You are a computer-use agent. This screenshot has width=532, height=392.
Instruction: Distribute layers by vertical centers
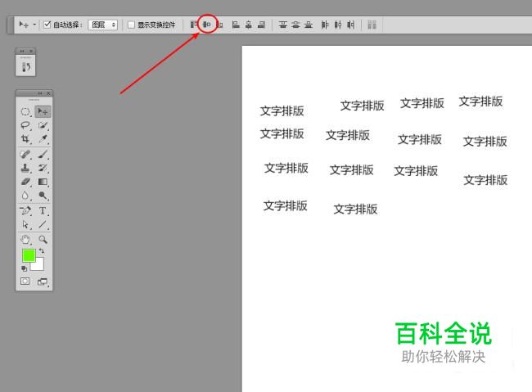[x=295, y=25]
